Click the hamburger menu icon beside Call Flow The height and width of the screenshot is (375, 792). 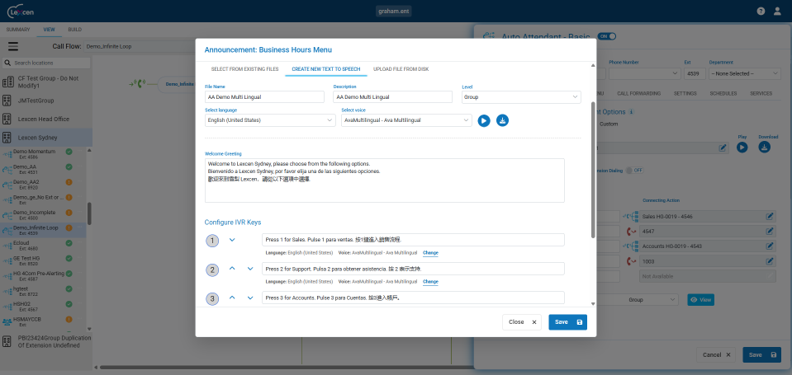[13, 46]
